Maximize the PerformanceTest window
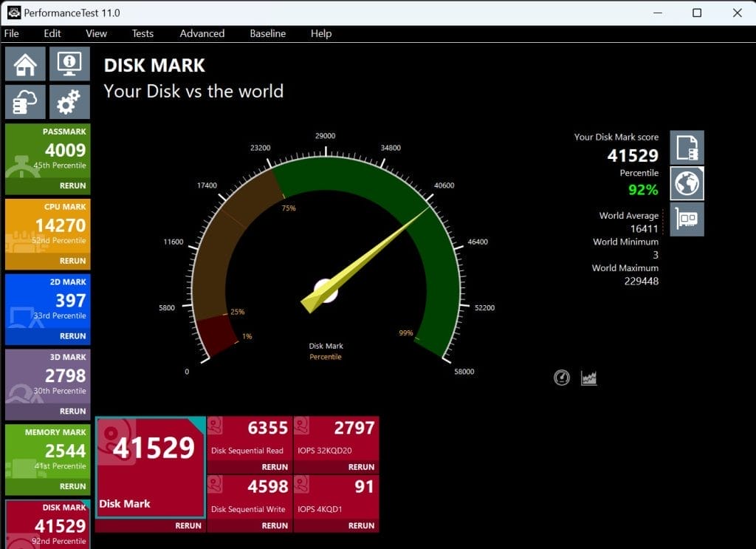Image resolution: width=756 pixels, height=549 pixels. pyautogui.click(x=697, y=13)
